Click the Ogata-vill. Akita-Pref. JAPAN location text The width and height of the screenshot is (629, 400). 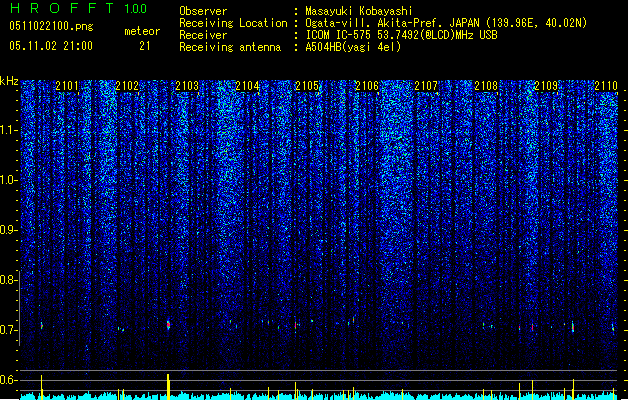[446, 23]
